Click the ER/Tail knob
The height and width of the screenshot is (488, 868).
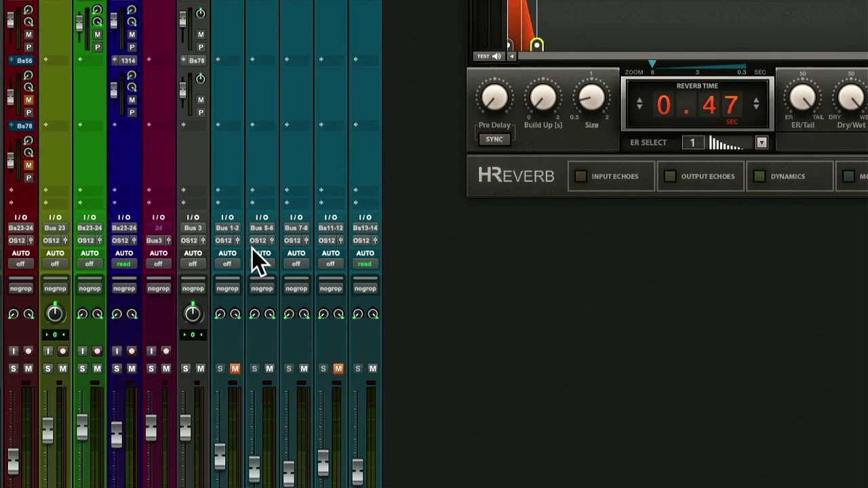[803, 99]
